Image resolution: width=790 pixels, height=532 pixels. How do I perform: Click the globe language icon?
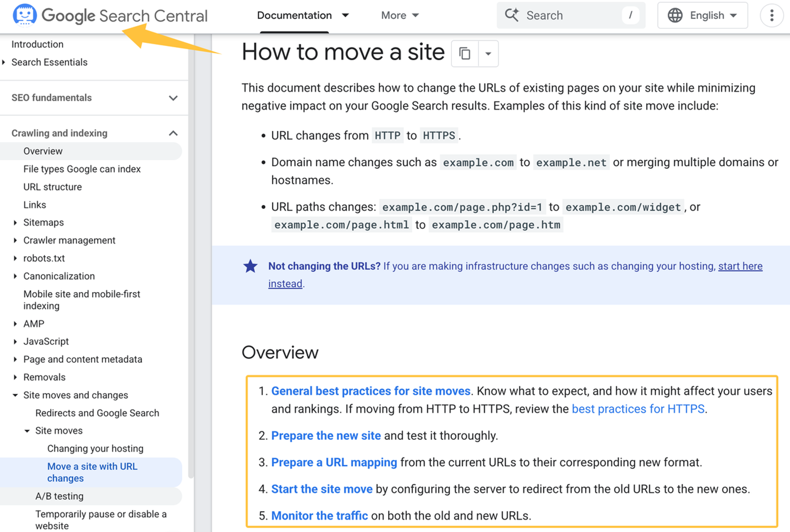click(x=675, y=15)
